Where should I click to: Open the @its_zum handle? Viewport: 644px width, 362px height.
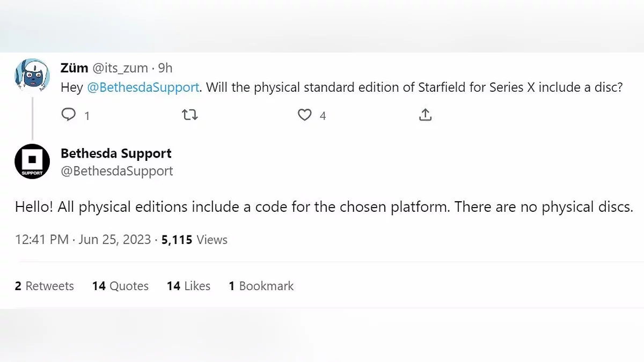[x=120, y=68]
